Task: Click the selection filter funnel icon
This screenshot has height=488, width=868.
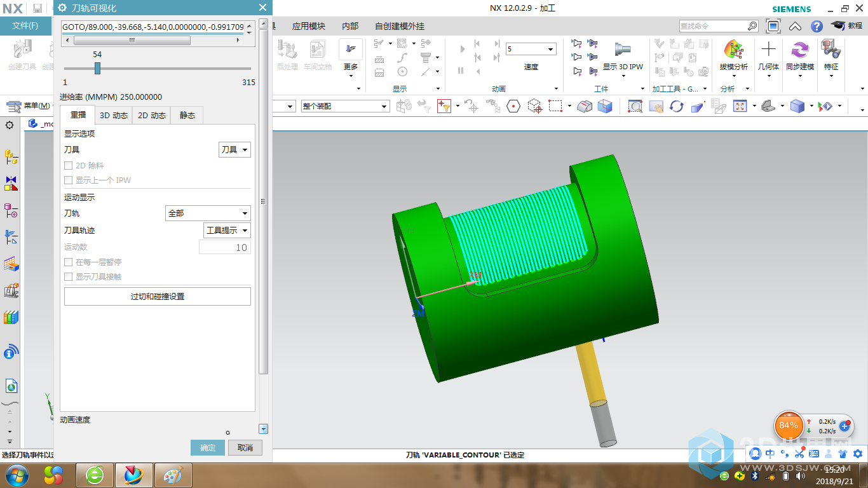Action: click(x=443, y=106)
